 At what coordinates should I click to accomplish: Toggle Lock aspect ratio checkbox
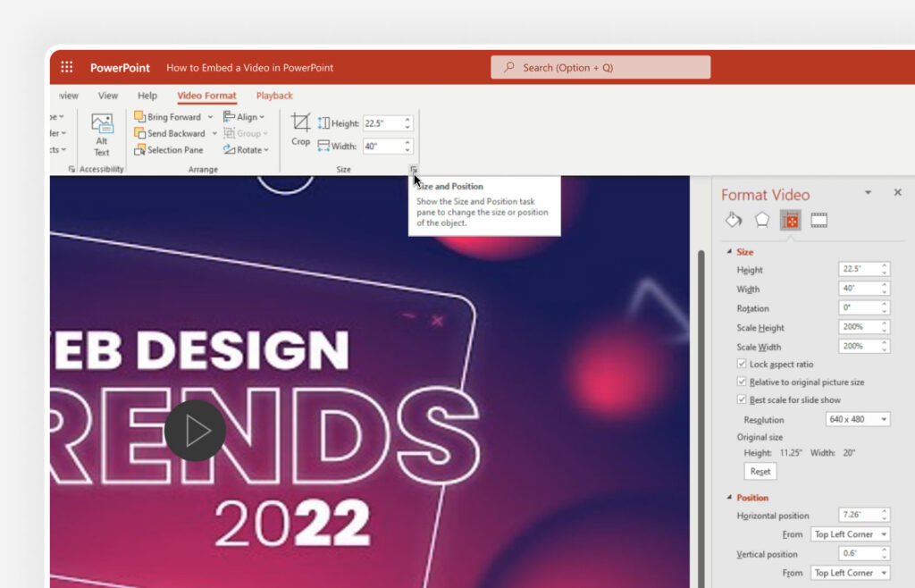pos(742,364)
